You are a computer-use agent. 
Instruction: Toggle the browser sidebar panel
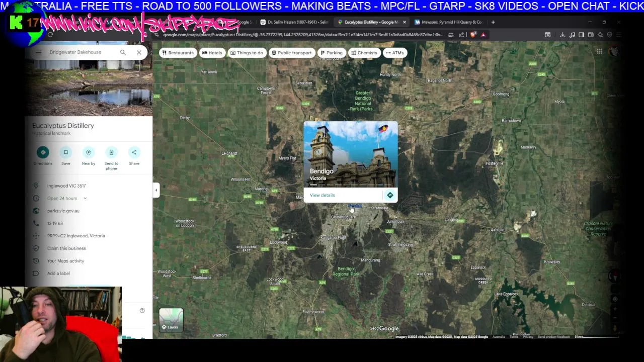point(581,35)
